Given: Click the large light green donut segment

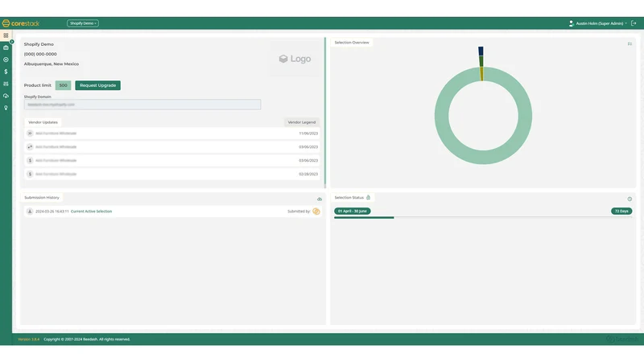Looking at the screenshot, I should (x=484, y=157).
